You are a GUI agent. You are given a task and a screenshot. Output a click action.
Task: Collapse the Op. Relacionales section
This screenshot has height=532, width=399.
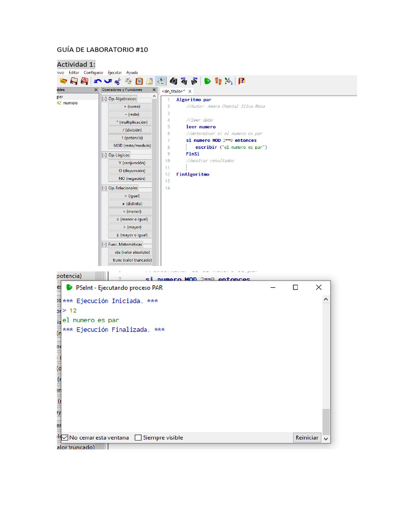tap(104, 188)
